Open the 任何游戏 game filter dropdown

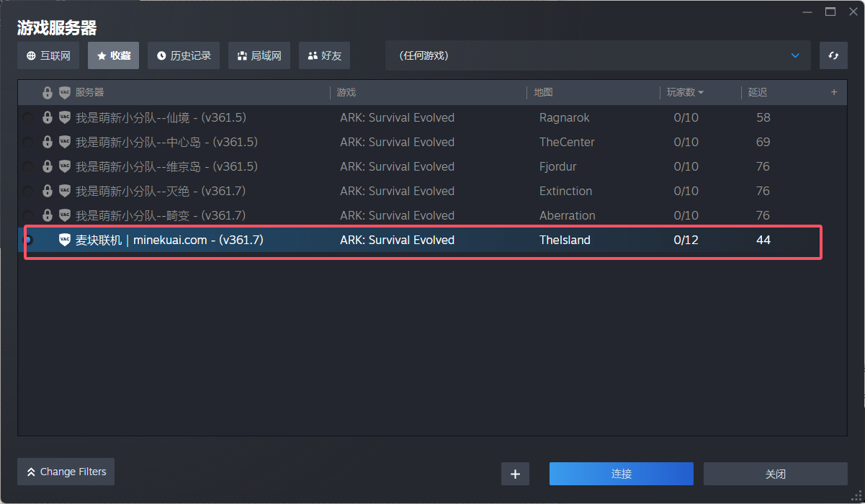click(x=597, y=55)
